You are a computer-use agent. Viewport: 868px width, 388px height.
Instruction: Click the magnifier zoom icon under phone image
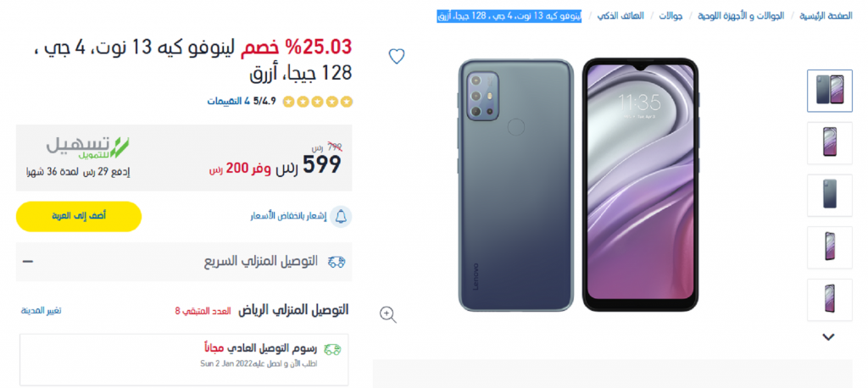[x=388, y=314]
